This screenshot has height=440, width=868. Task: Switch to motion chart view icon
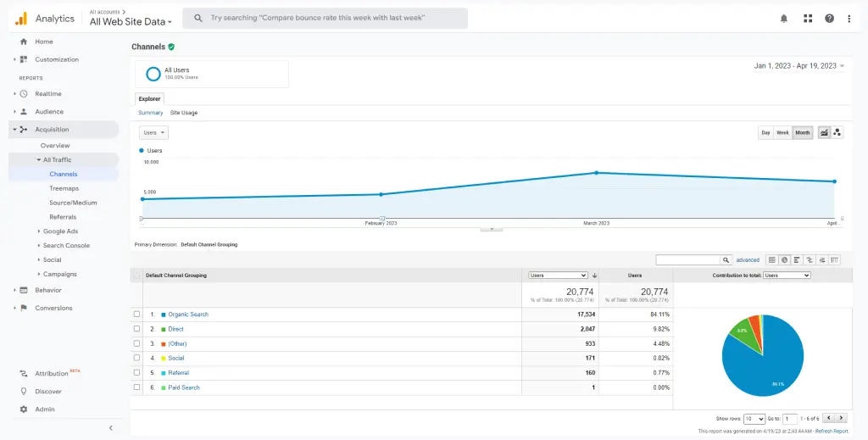tap(837, 132)
